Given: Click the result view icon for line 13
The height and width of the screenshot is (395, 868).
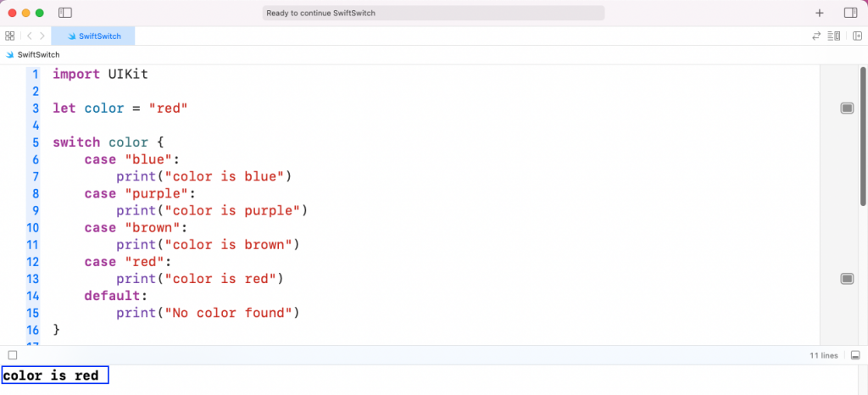Looking at the screenshot, I should 847,278.
